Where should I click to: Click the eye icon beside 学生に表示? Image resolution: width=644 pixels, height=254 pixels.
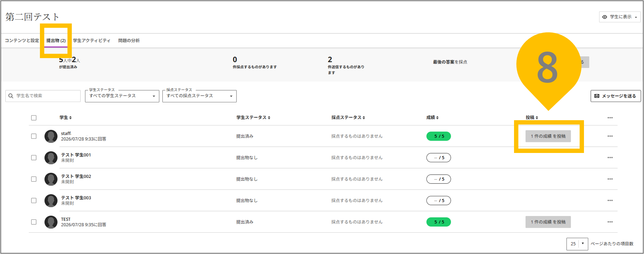(x=605, y=17)
